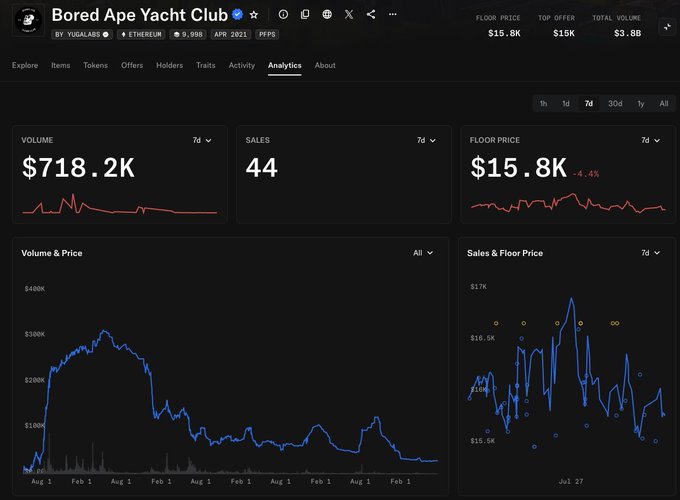Open the Tokens tab
The image size is (680, 500).
click(95, 65)
